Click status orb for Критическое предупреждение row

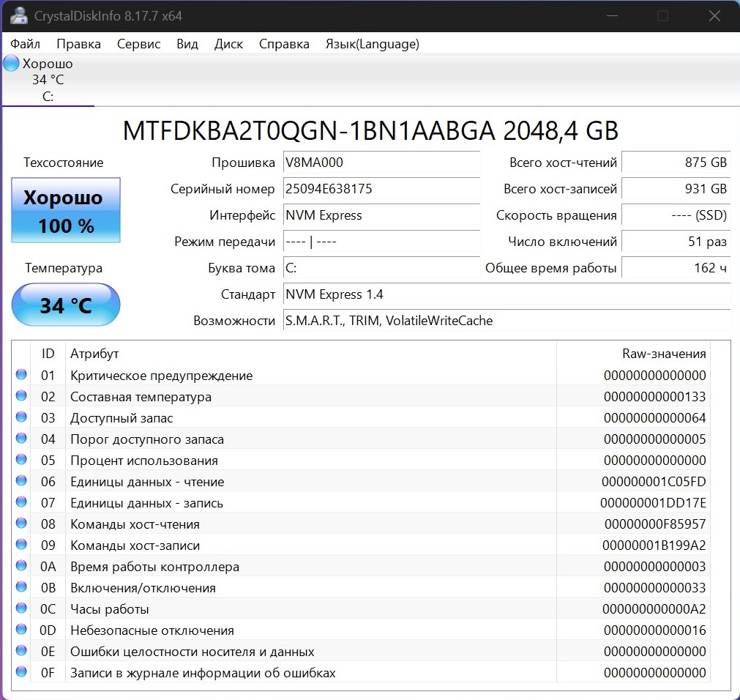pos(21,375)
